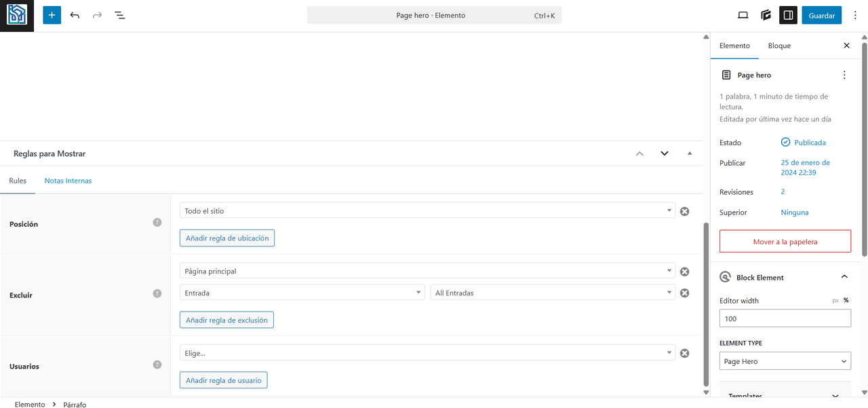This screenshot has height=408, width=868.
Task: Click the Excluir help icon
Action: 157,293
